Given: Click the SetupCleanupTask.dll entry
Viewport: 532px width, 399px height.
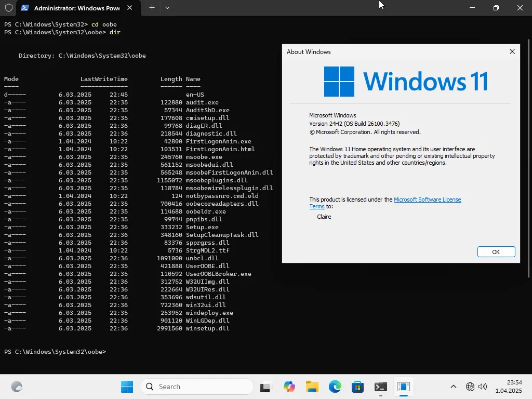Looking at the screenshot, I should coord(222,235).
